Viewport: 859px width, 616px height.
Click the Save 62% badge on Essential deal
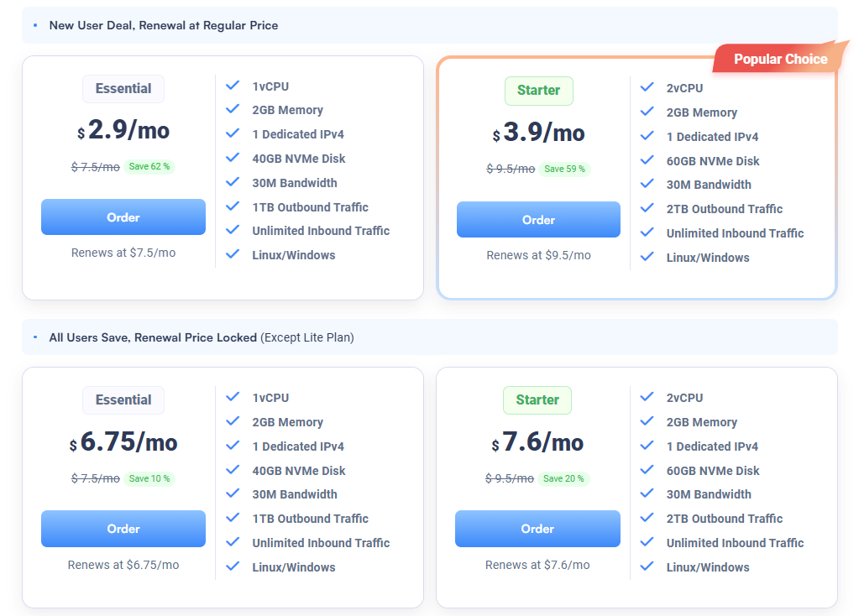tap(149, 166)
